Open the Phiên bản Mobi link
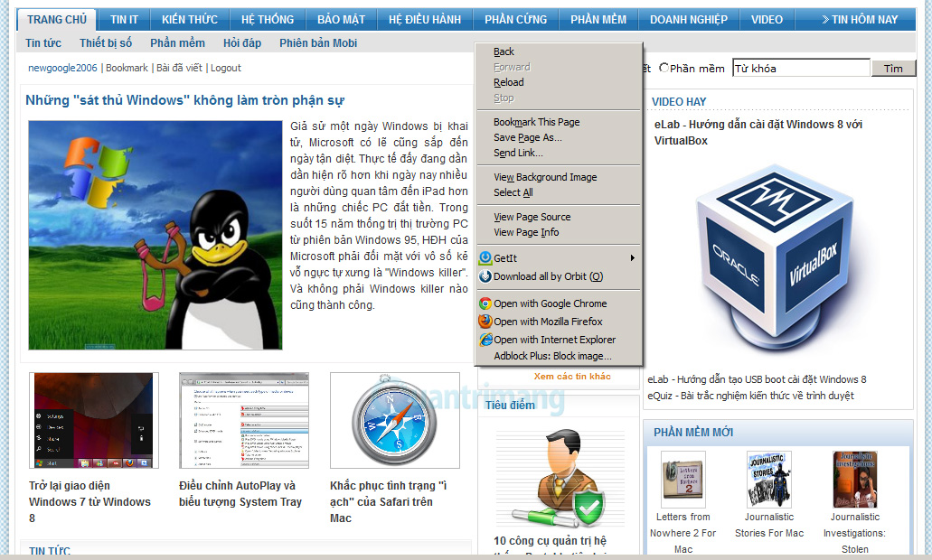Viewport: 932px width, 560px height. pos(318,42)
